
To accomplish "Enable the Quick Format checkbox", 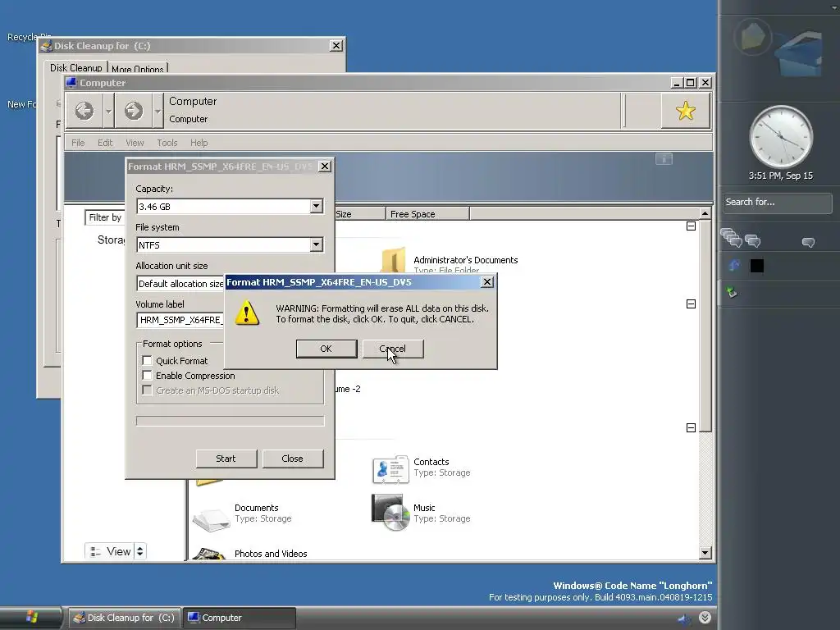I will 148,361.
